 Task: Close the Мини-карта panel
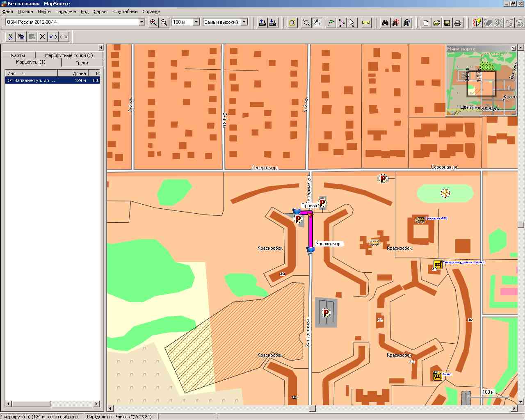click(x=513, y=48)
